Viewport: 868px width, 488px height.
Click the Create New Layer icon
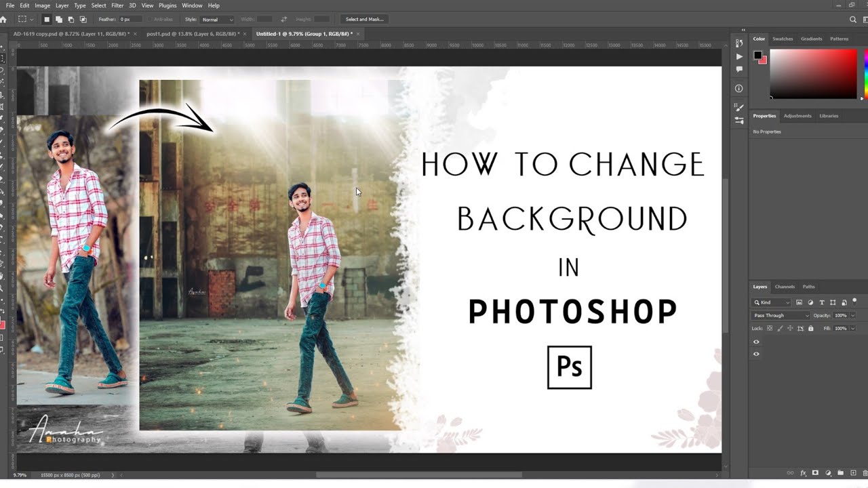click(x=852, y=472)
